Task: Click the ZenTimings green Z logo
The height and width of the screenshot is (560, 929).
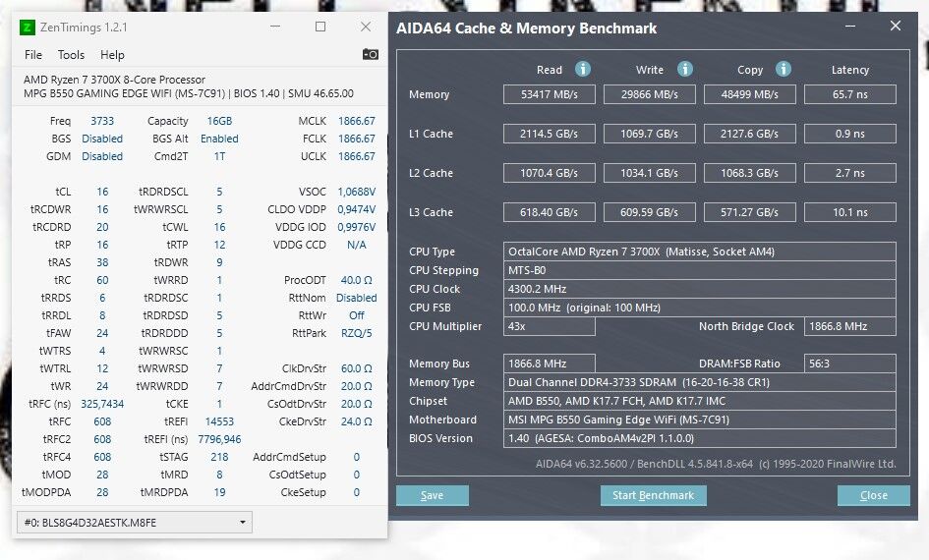Action: [x=28, y=28]
